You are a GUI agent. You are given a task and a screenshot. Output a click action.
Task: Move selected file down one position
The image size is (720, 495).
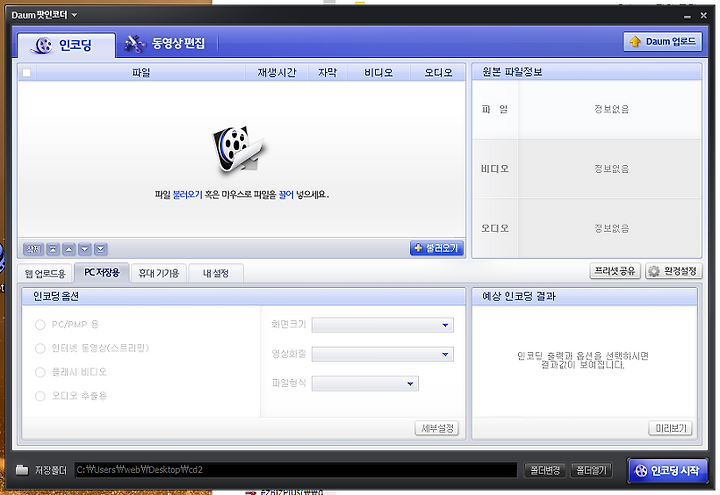pos(84,249)
